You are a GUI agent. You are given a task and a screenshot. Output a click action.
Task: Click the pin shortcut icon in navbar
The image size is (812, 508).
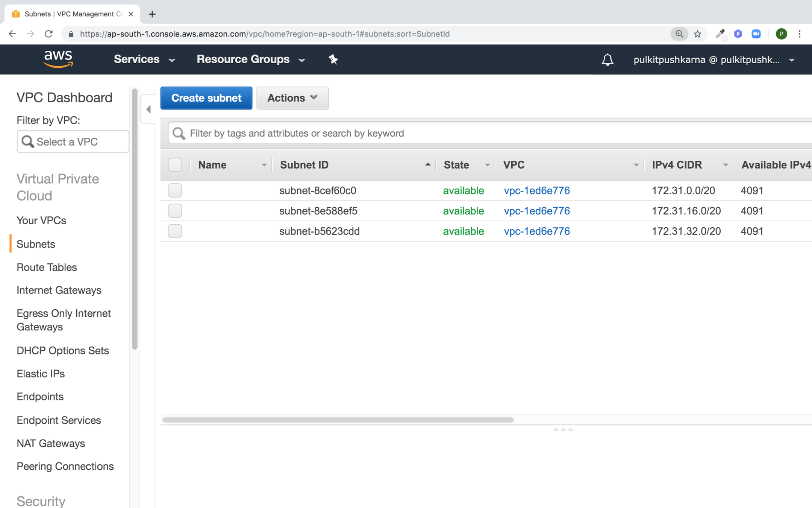(333, 59)
